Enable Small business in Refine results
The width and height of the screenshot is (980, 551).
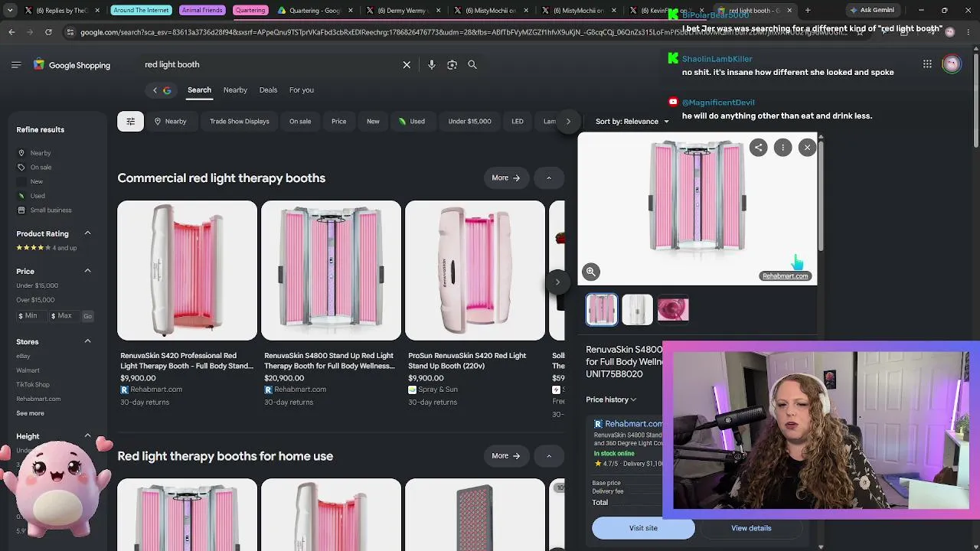coord(44,210)
